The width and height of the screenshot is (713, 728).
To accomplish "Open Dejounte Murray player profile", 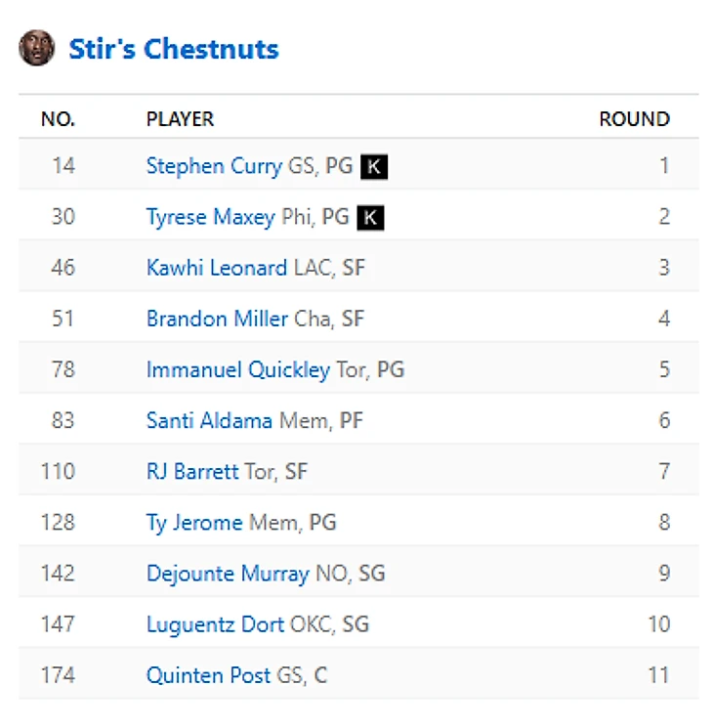I will (x=227, y=573).
